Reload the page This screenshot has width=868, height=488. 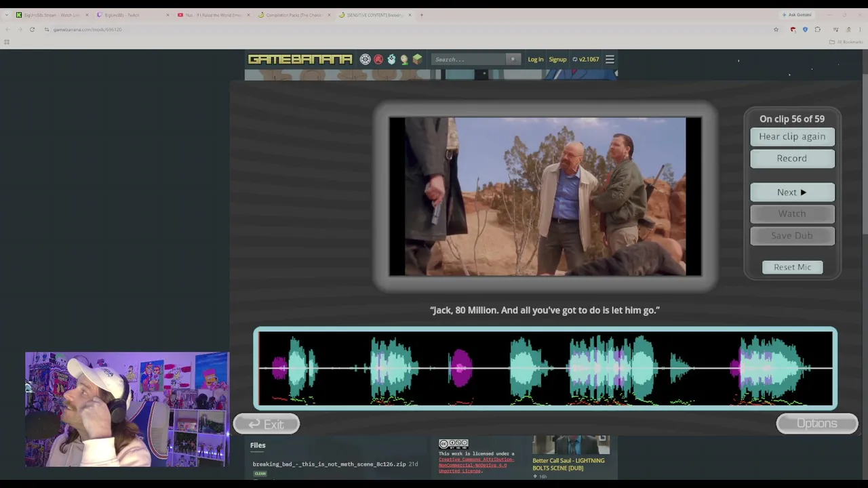[32, 30]
